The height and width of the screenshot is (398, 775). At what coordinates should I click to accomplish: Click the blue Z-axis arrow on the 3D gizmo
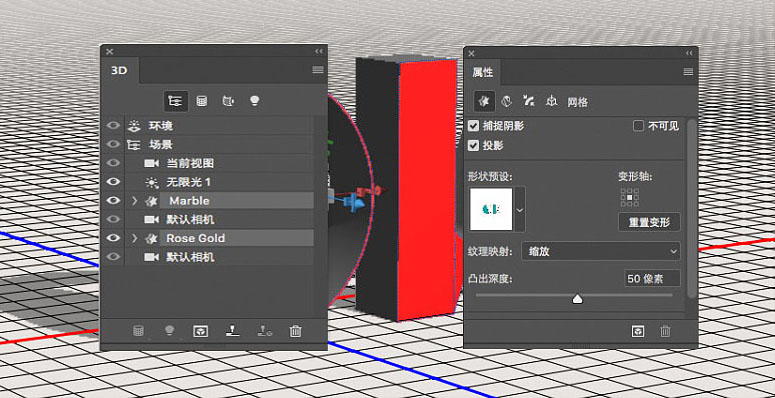pos(355,203)
